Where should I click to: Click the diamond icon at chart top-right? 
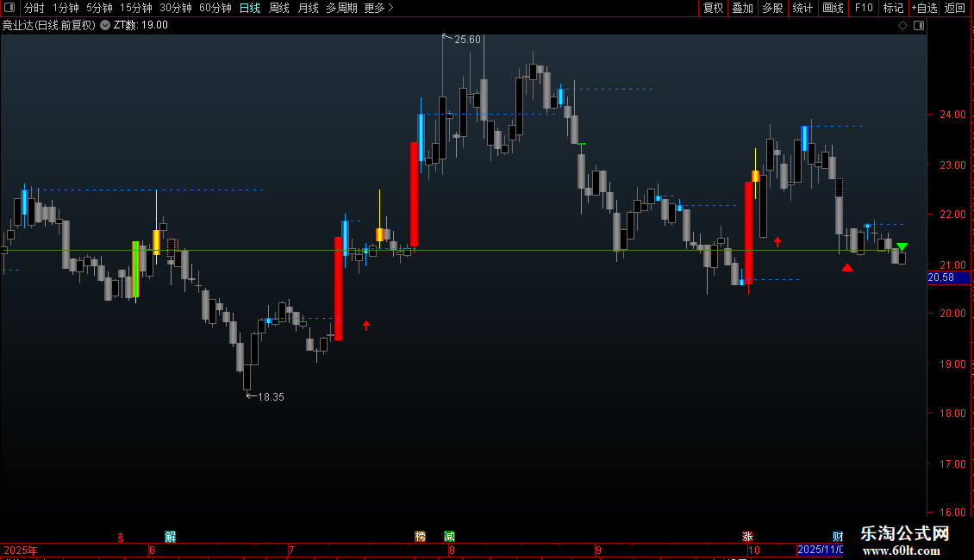point(903,26)
